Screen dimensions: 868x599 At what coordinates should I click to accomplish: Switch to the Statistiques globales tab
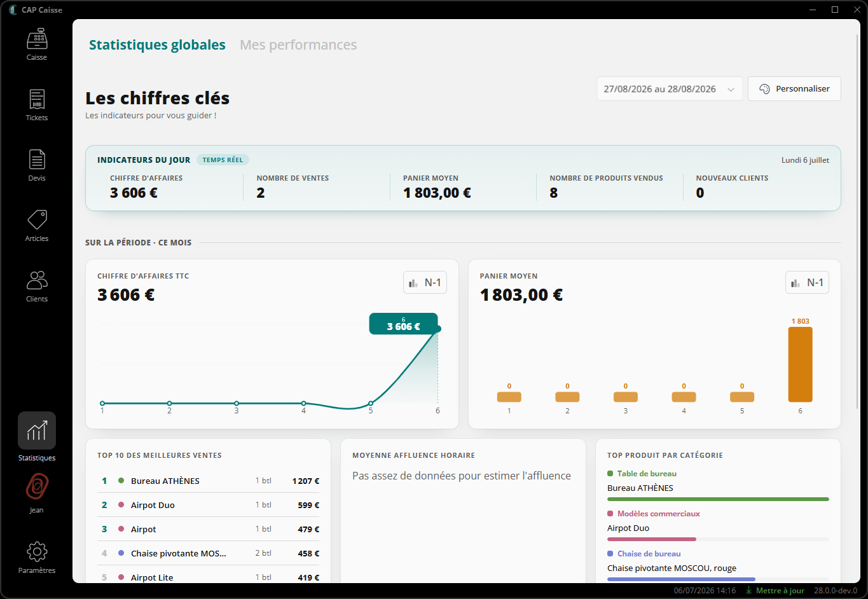pos(157,45)
